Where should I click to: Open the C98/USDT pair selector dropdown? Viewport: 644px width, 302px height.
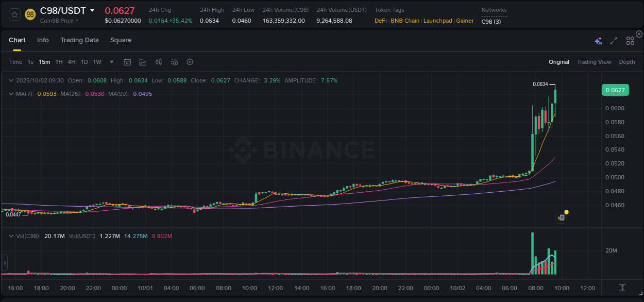[93, 10]
